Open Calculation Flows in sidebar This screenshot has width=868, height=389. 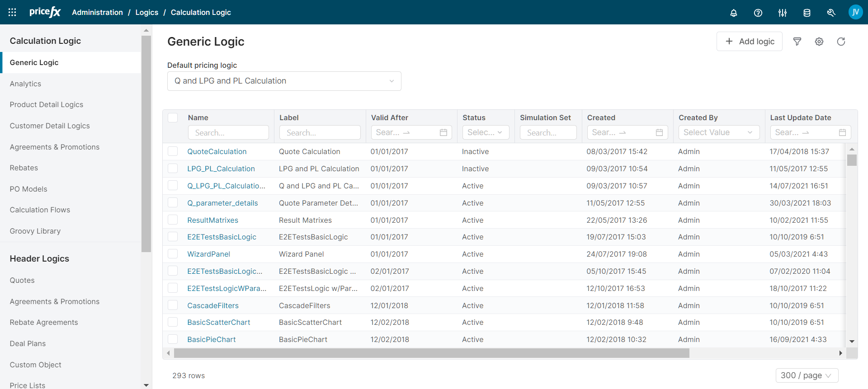pos(40,210)
